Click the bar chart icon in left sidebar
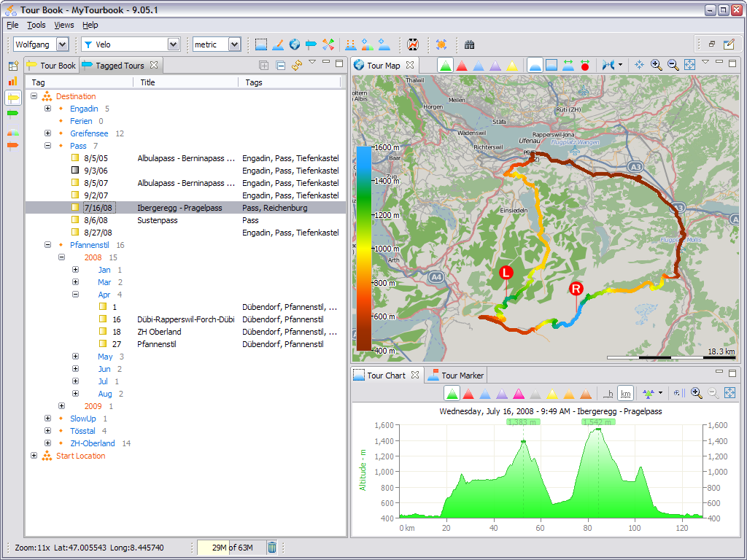This screenshot has width=747, height=560. [13, 82]
